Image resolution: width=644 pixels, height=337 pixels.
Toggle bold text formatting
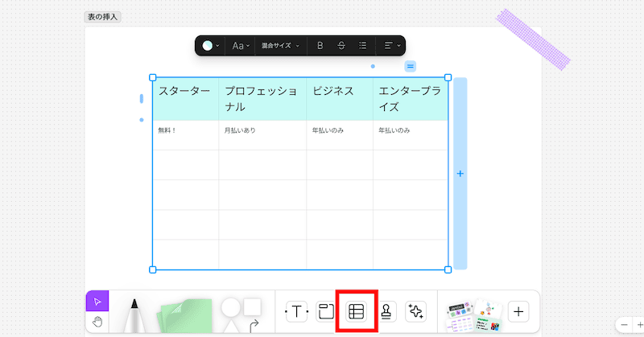(x=320, y=46)
